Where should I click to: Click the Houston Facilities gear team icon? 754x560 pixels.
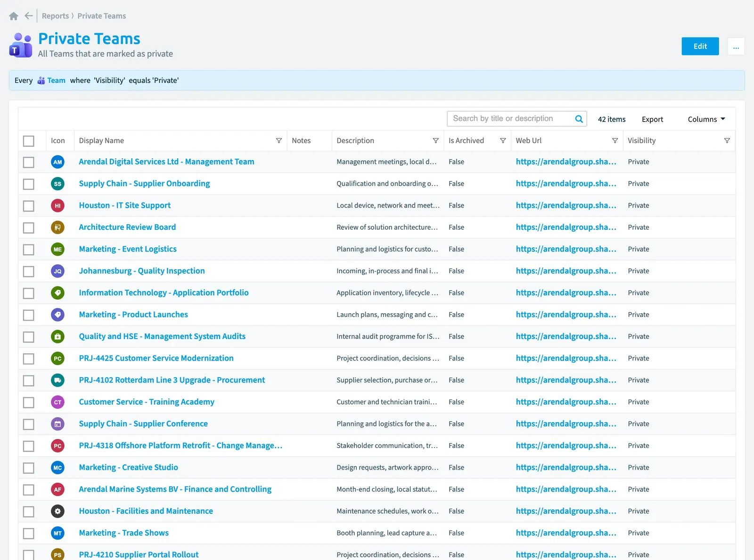(57, 511)
